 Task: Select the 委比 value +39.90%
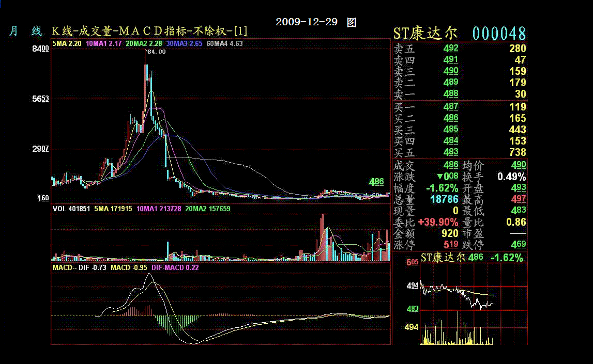pyautogui.click(x=438, y=222)
